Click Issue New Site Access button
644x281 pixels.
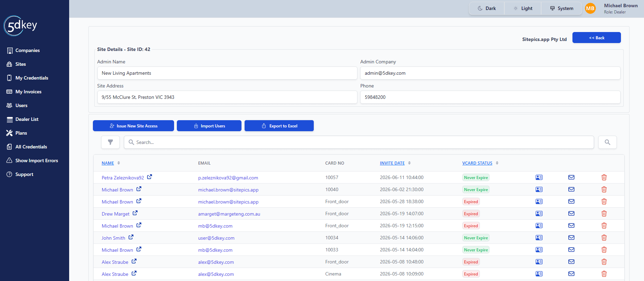click(x=133, y=126)
